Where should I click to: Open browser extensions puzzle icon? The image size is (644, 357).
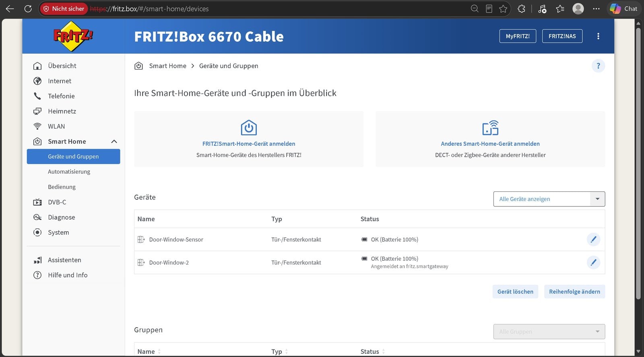522,8
